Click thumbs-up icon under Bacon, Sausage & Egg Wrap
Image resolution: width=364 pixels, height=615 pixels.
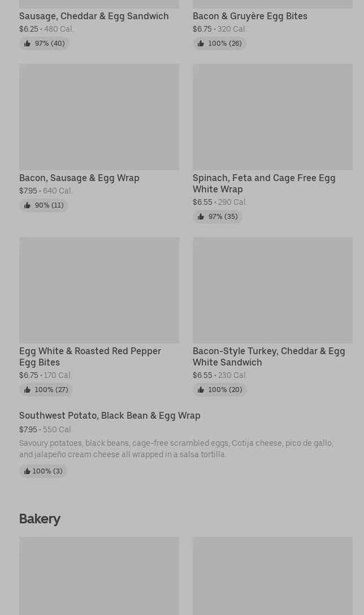[27, 205]
